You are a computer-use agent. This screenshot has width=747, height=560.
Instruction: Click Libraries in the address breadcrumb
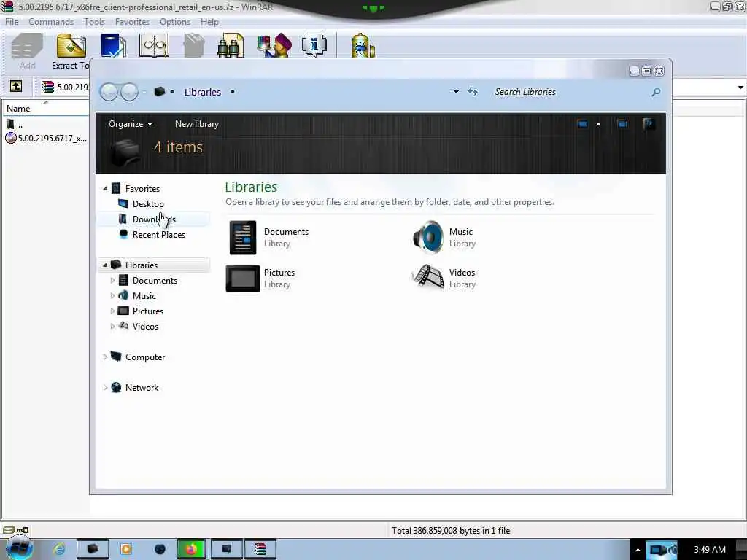pos(203,92)
